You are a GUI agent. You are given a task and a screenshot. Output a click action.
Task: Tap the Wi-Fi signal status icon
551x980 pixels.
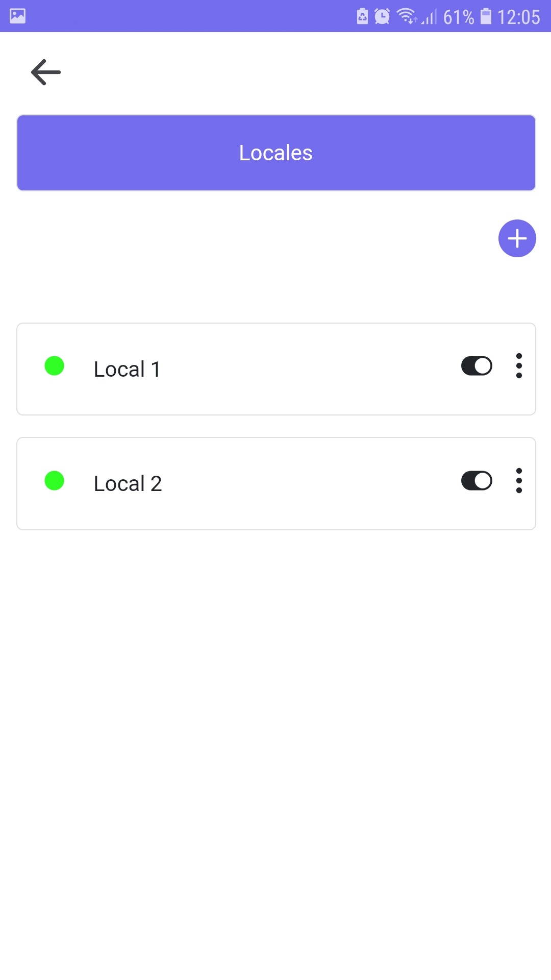tap(407, 16)
